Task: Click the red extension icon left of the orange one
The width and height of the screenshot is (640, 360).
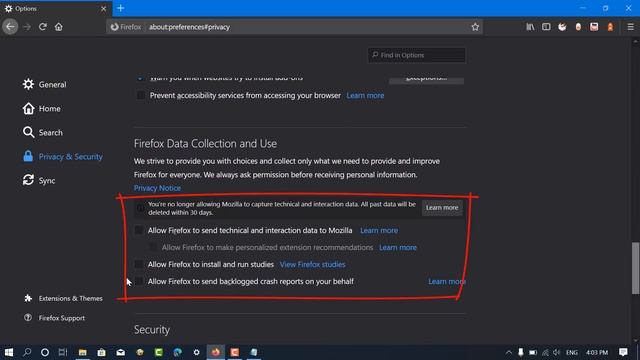Action: click(594, 27)
